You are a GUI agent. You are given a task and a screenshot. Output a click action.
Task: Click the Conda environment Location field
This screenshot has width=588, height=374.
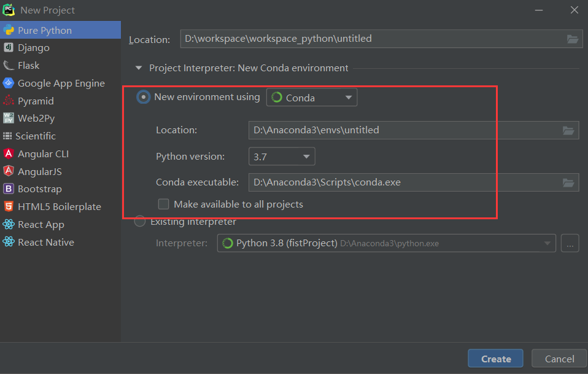414,130
